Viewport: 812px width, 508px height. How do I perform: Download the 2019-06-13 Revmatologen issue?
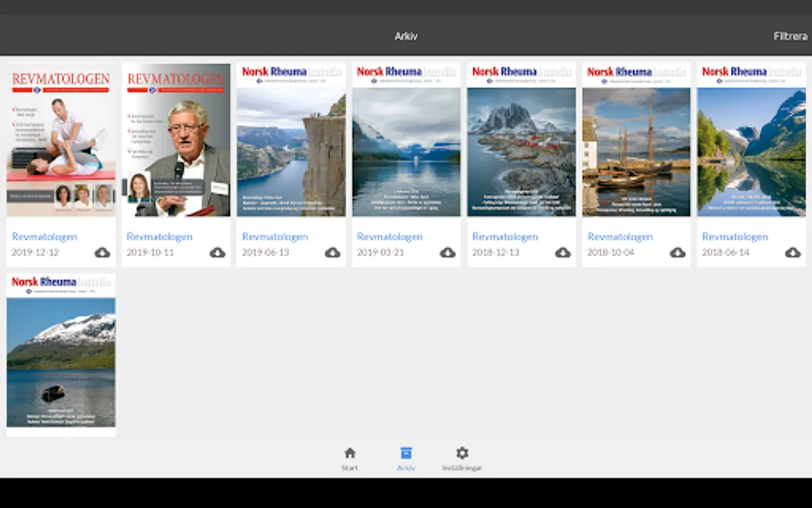332,252
